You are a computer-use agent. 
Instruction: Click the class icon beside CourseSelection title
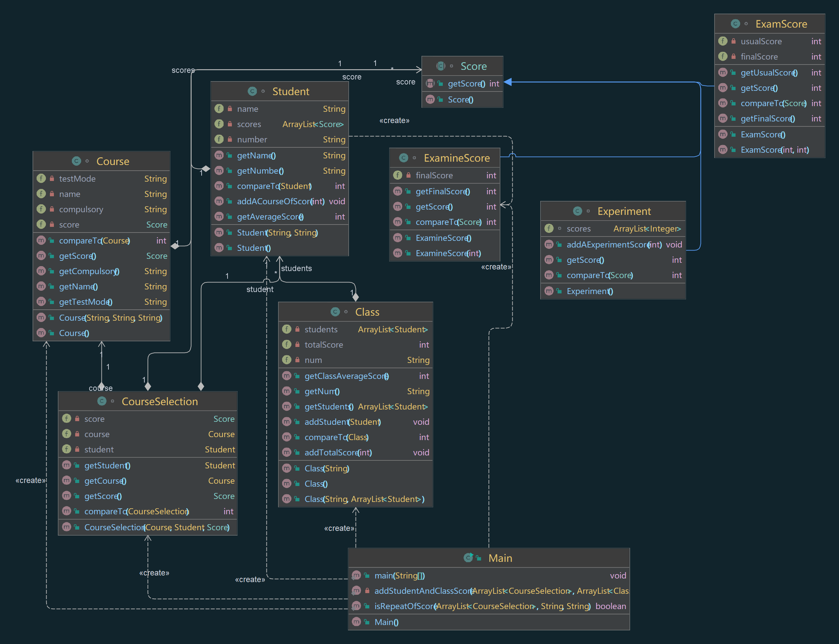click(x=101, y=401)
